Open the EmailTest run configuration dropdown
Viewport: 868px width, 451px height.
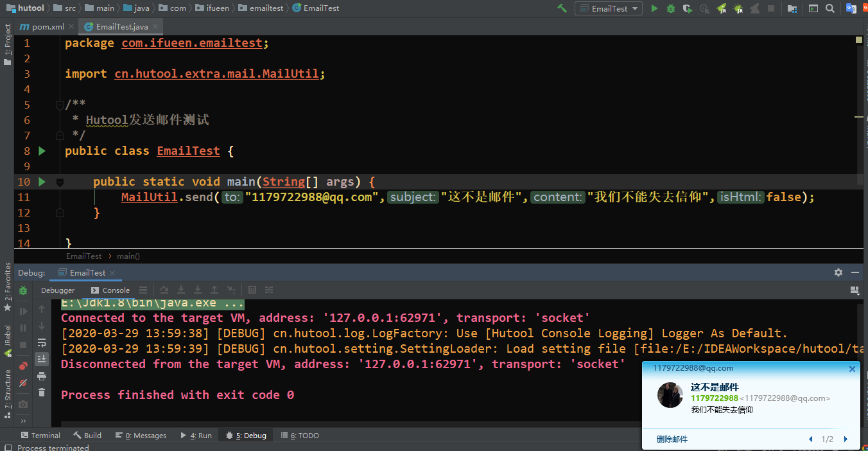609,8
